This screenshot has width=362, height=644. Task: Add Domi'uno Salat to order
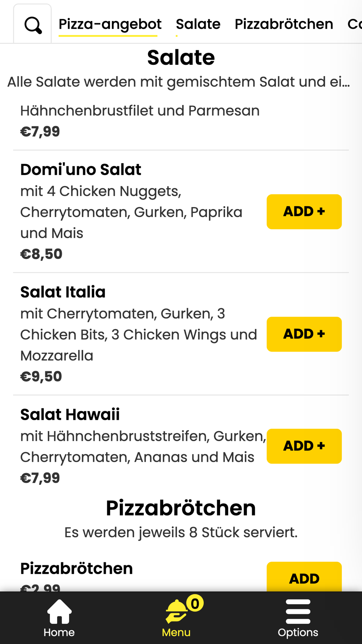tap(304, 212)
